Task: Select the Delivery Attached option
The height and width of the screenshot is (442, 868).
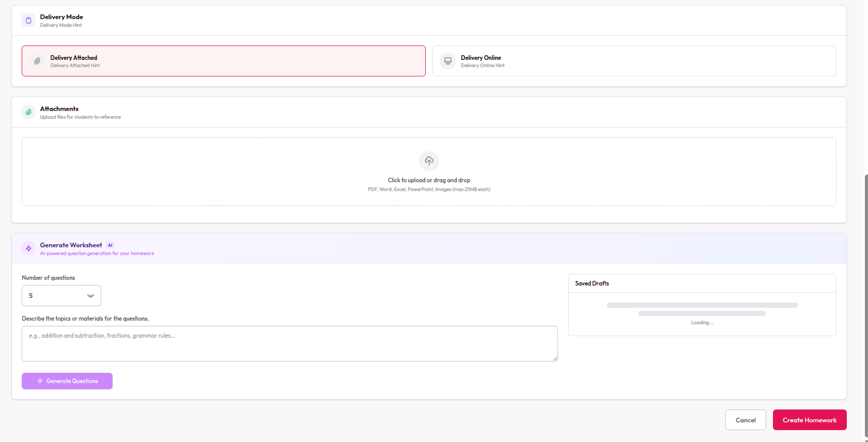Action: pos(224,61)
